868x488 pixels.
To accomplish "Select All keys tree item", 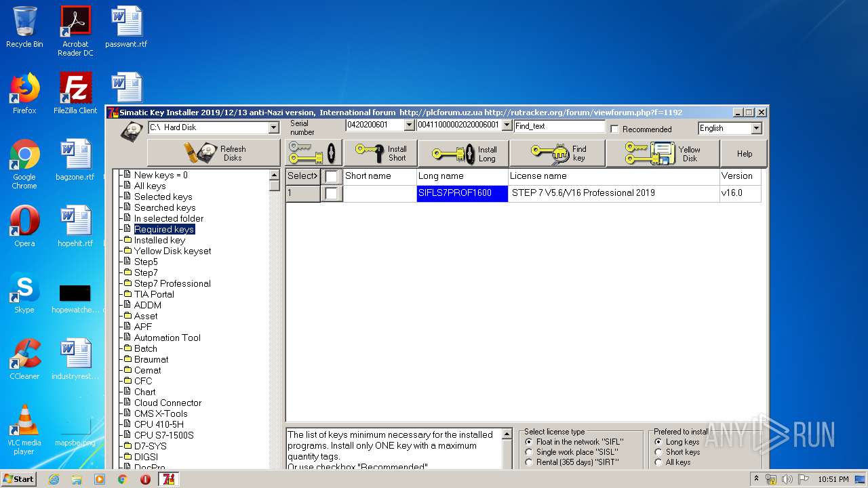I will point(150,186).
